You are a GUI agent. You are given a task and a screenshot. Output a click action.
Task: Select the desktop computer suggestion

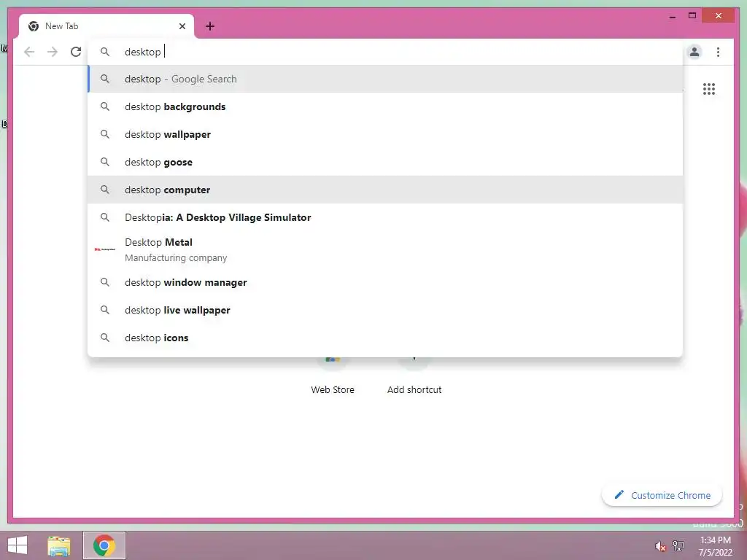point(385,190)
